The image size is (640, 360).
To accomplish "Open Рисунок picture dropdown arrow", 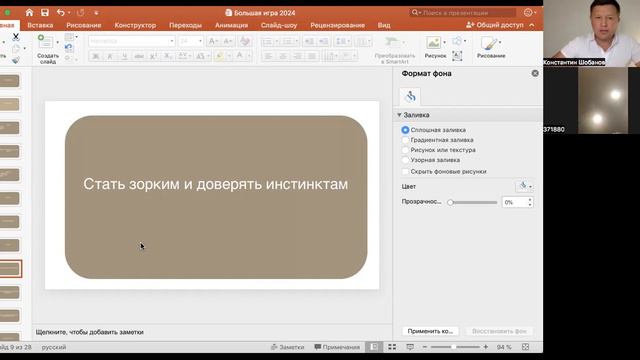I will [444, 42].
